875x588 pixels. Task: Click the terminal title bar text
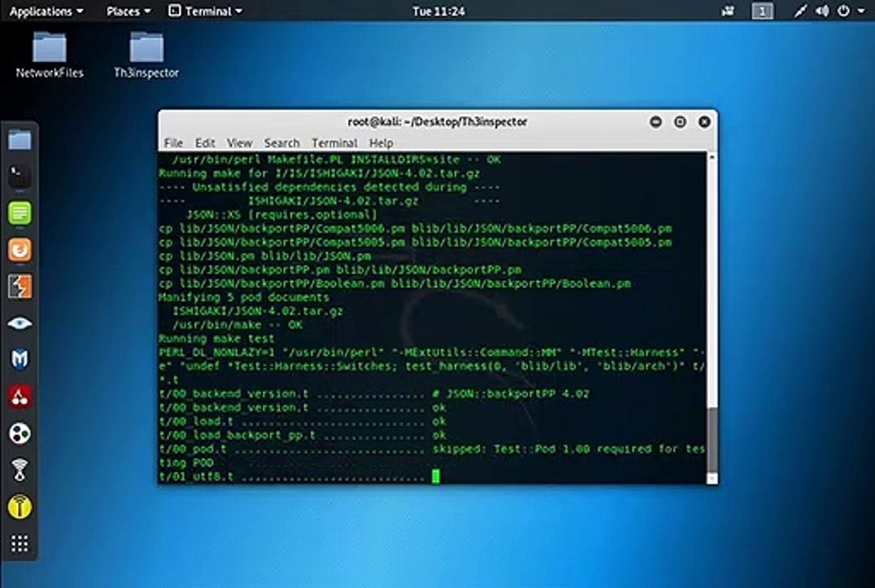438,122
